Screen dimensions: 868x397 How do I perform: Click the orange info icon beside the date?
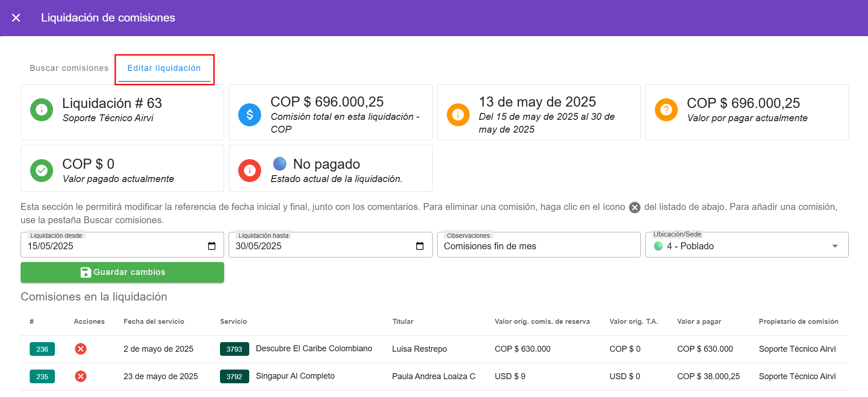click(x=458, y=114)
